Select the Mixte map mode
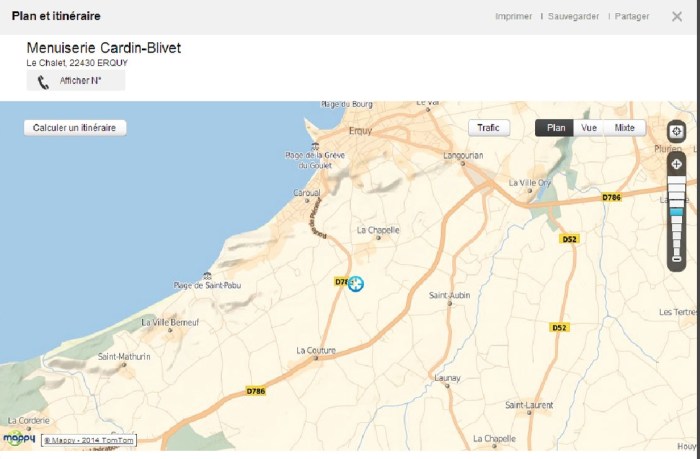Viewport: 700px width, 459px height. (x=625, y=128)
